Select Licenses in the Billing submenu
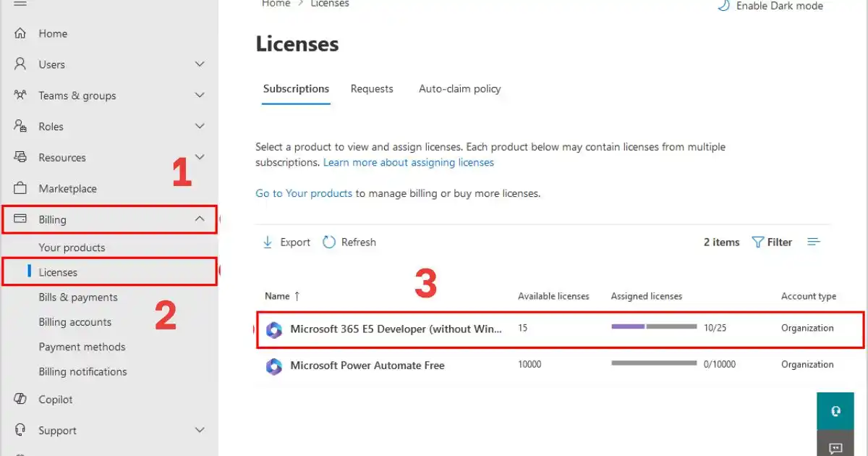The image size is (868, 456). point(58,272)
